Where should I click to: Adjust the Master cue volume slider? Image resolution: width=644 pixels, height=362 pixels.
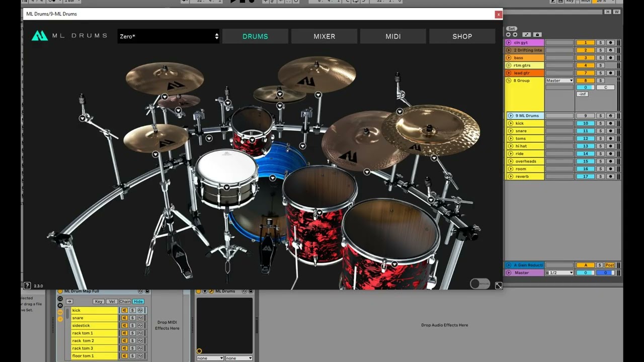point(606,273)
